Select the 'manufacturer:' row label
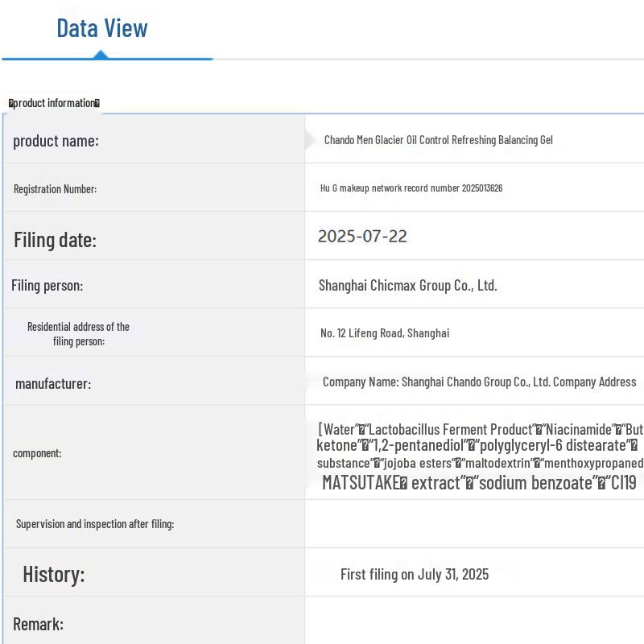This screenshot has height=644, width=644. click(53, 384)
